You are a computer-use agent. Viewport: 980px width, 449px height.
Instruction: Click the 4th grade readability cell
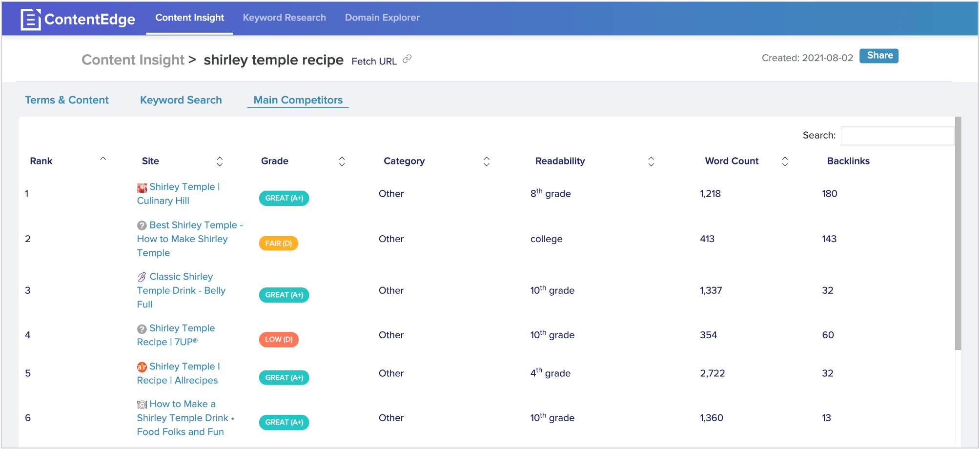click(551, 373)
